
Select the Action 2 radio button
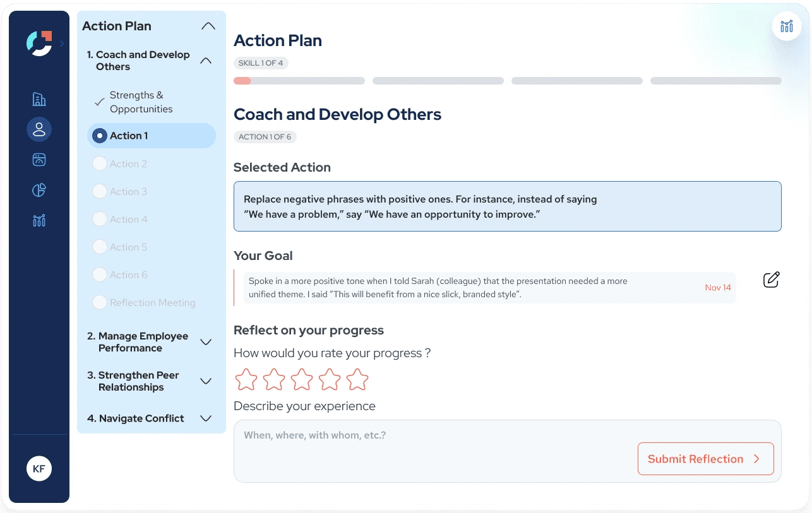(100, 163)
